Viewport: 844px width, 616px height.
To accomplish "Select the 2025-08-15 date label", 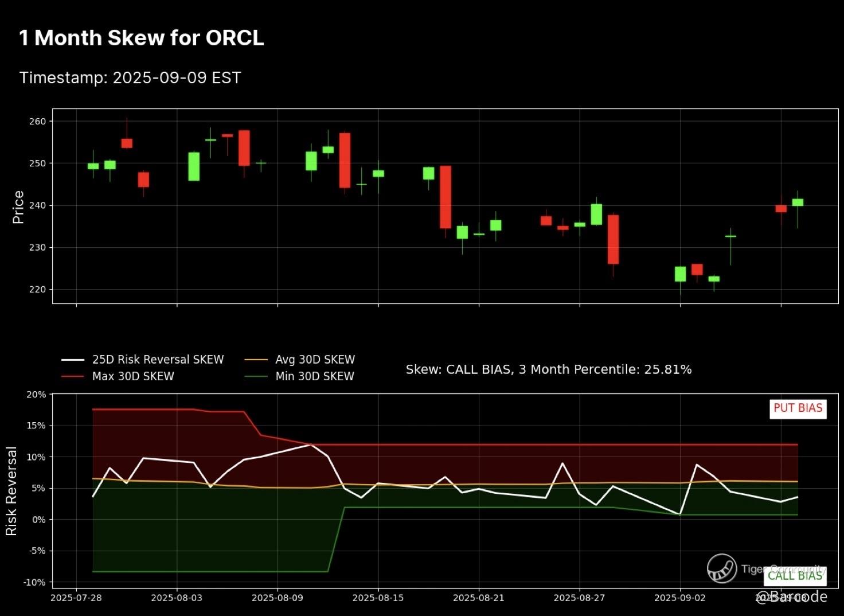I will [x=378, y=598].
